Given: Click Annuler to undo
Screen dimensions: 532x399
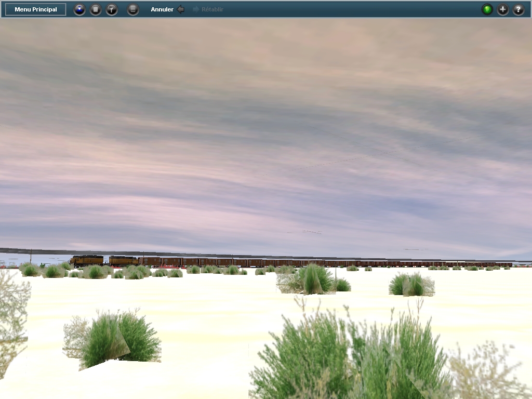Looking at the screenshot, I should point(162,9).
